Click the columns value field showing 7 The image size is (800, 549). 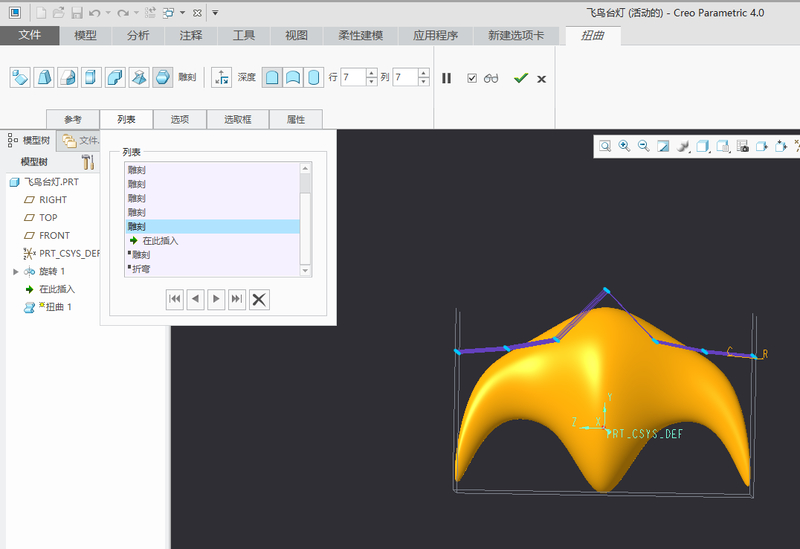(x=406, y=77)
